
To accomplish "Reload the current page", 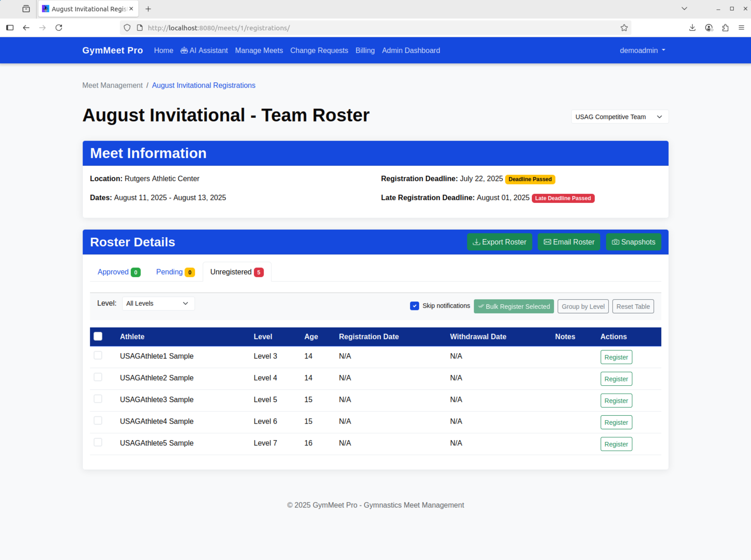I will pyautogui.click(x=59, y=28).
